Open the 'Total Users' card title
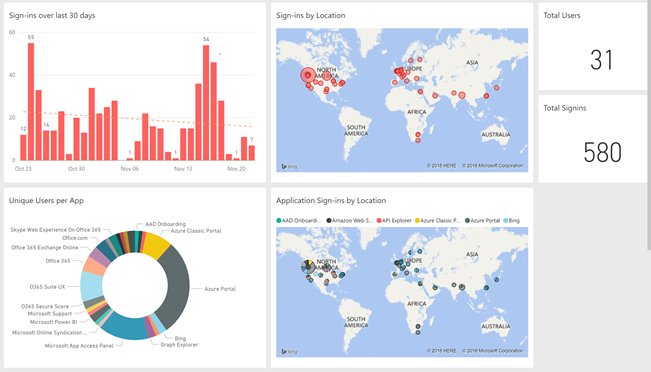Screen dimensions: 651x372 point(562,15)
